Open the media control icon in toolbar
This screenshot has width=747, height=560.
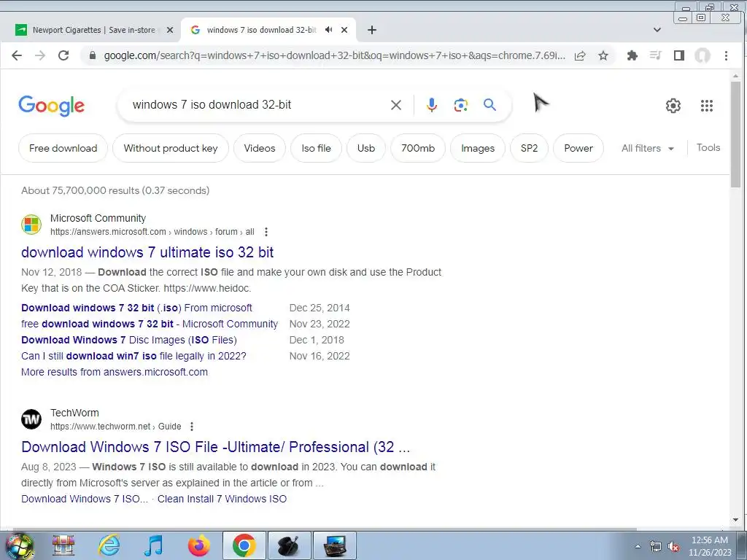pyautogui.click(x=656, y=55)
